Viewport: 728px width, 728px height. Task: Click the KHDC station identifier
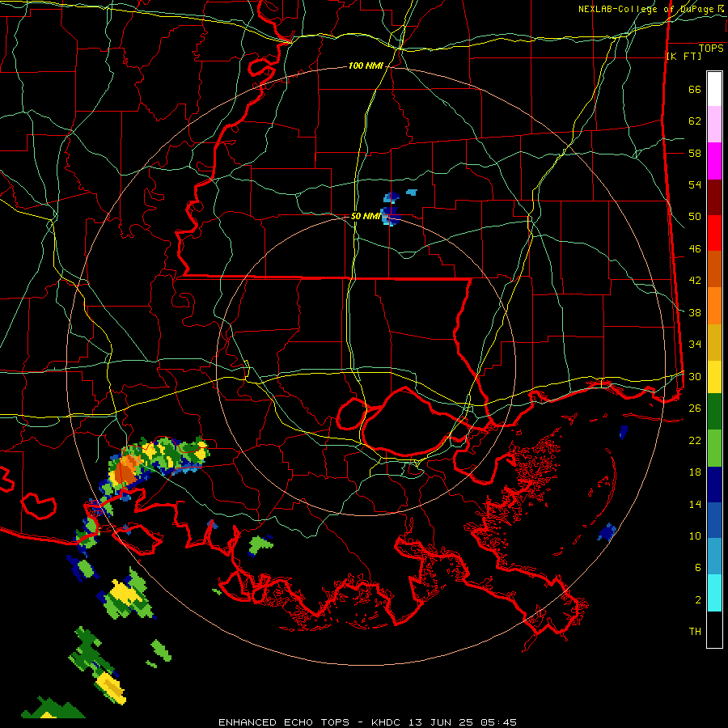pyautogui.click(x=387, y=722)
